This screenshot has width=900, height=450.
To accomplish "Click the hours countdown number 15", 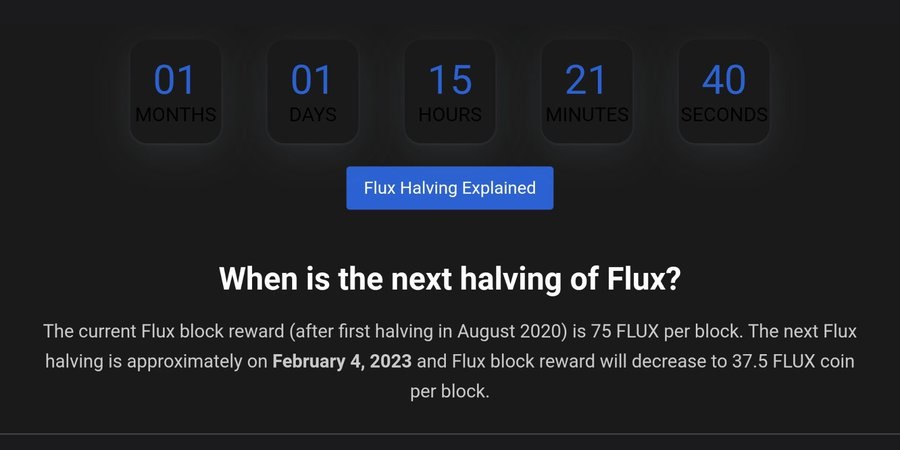I will [x=450, y=80].
